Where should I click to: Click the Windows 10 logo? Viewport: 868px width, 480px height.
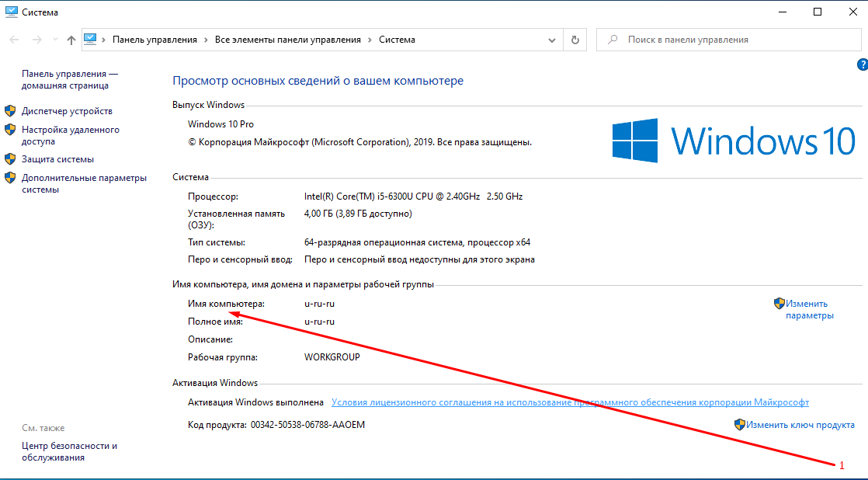734,141
